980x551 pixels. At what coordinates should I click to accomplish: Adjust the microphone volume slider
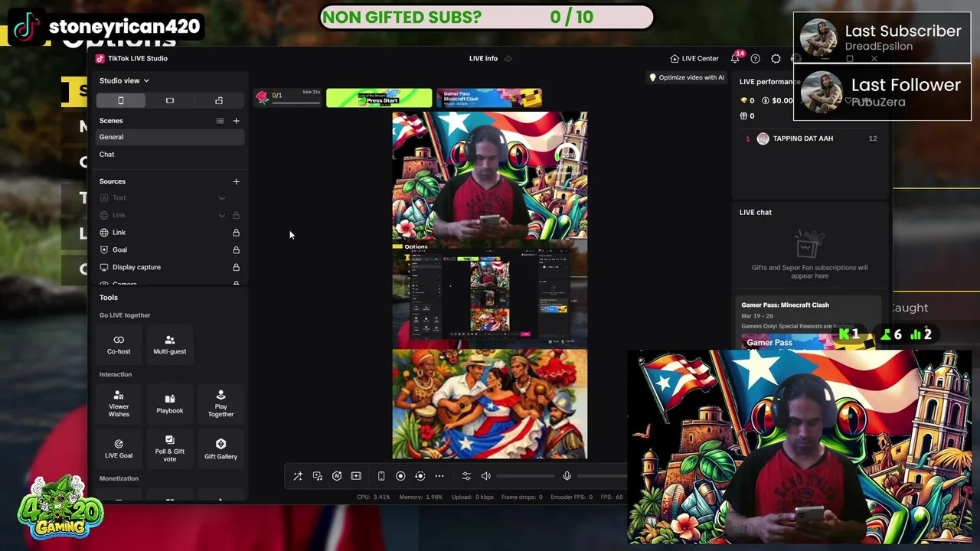[603, 476]
